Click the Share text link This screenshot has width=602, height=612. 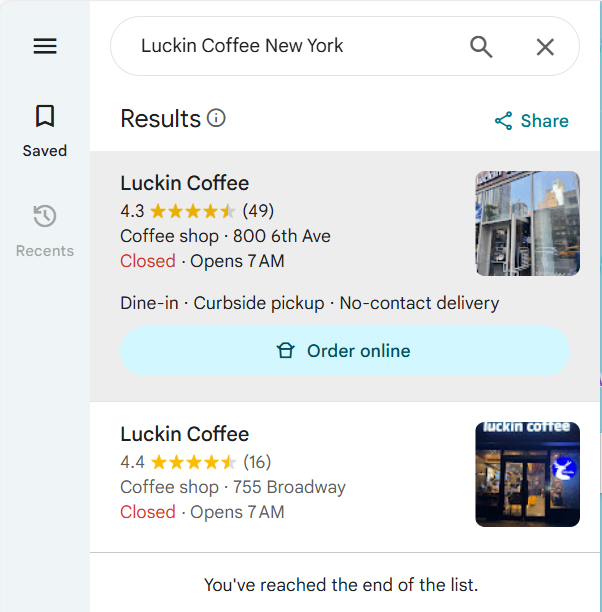(x=545, y=121)
